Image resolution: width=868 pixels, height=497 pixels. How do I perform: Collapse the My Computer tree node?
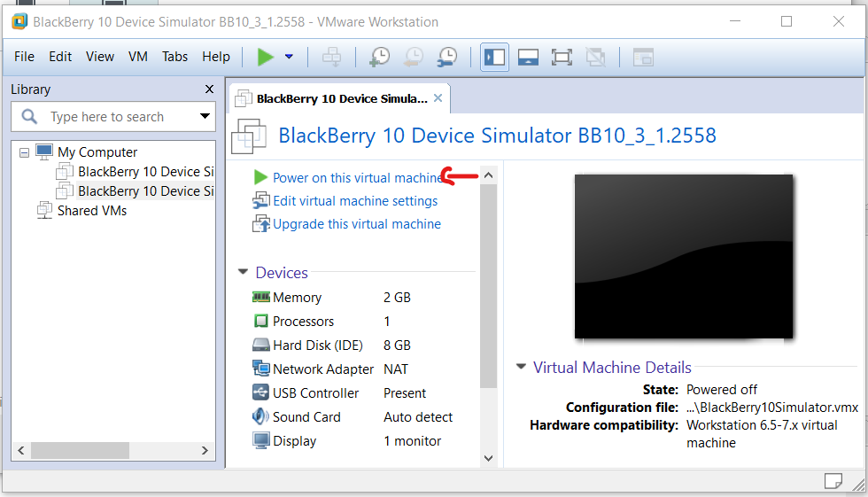click(25, 152)
